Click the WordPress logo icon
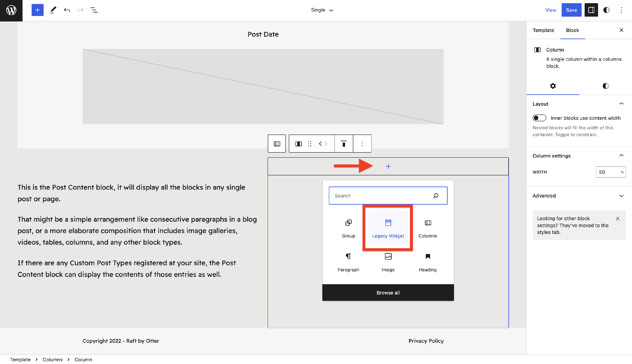The height and width of the screenshot is (364, 632). 11,10
